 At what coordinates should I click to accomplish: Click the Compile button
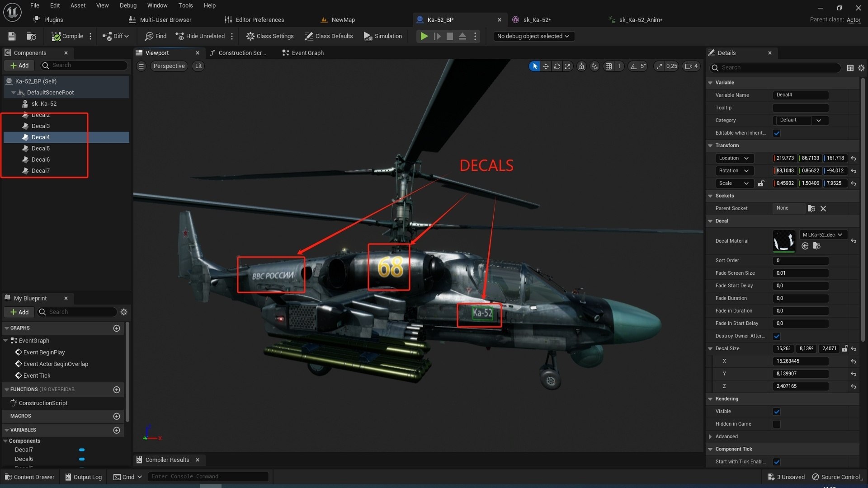67,36
